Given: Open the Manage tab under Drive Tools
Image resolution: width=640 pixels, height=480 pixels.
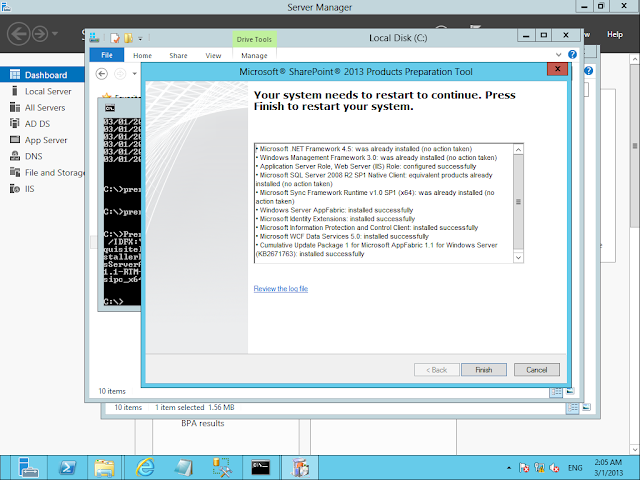Looking at the screenshot, I should point(254,56).
